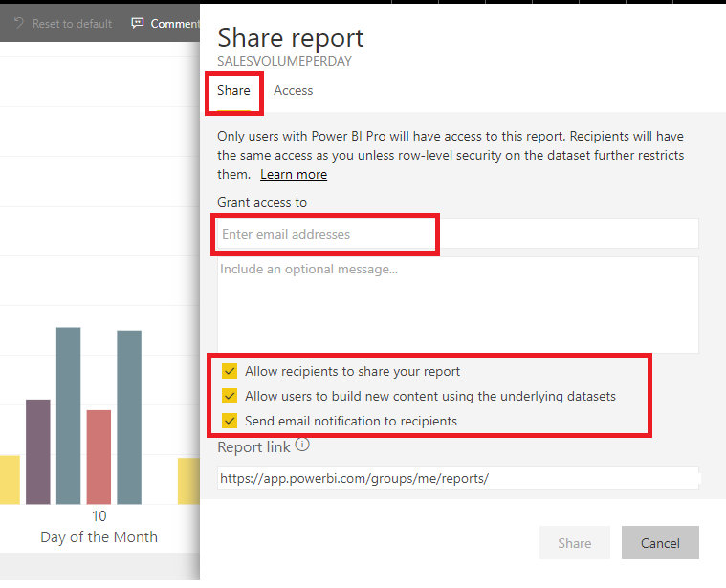Disable Send email notification to recipients

point(230,421)
